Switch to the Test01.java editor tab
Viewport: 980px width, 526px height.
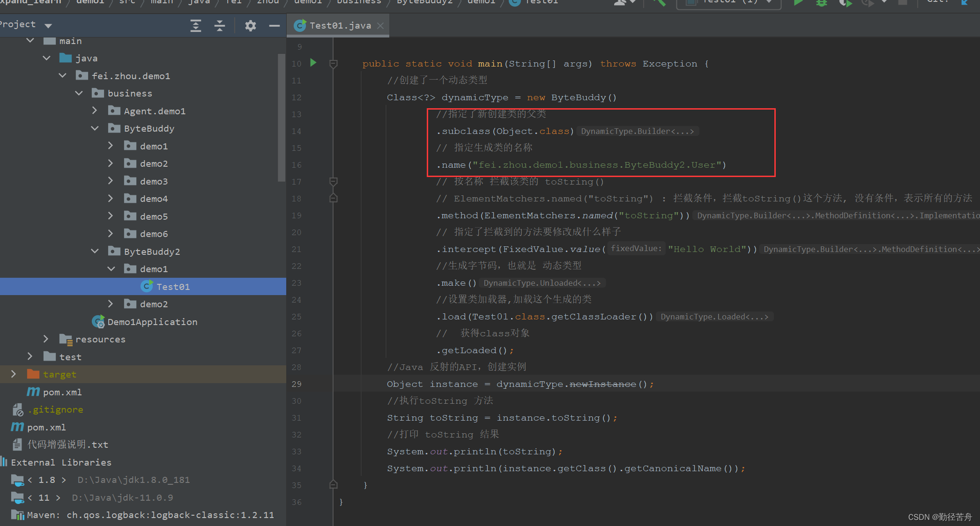tap(340, 26)
